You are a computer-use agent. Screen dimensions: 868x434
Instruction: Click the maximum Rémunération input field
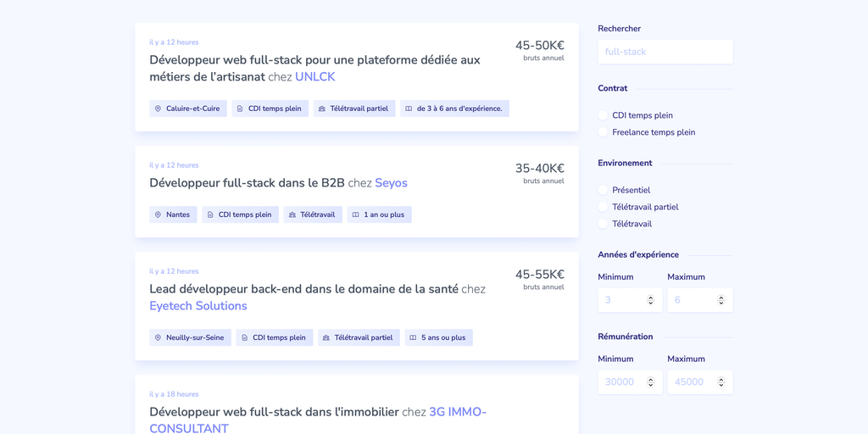click(x=691, y=382)
